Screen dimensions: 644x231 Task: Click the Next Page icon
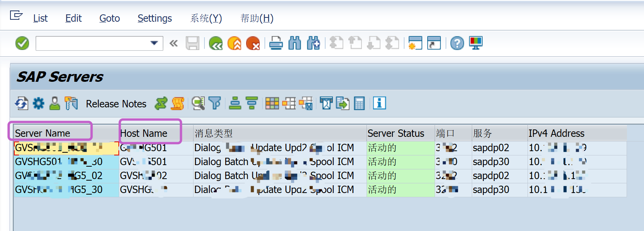click(x=373, y=43)
